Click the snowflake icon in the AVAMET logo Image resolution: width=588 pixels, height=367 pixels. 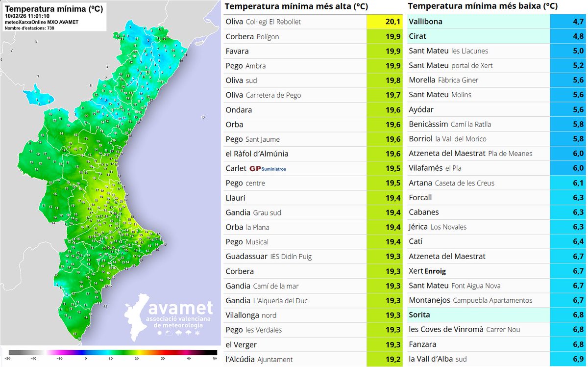click(197, 333)
